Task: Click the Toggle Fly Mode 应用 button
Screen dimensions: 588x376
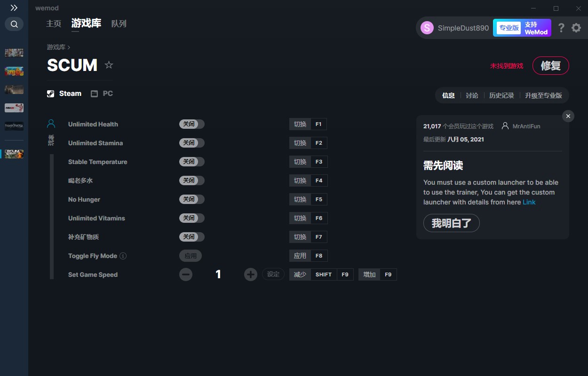Action: (191, 256)
